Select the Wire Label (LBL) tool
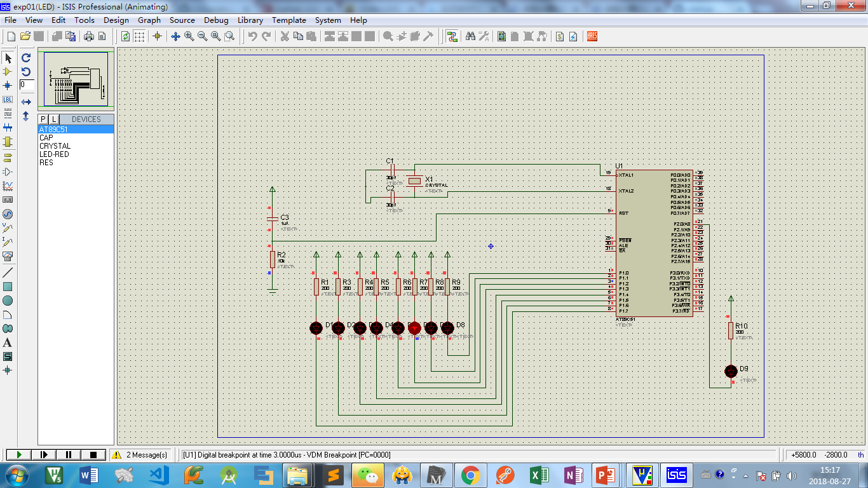 [x=8, y=100]
